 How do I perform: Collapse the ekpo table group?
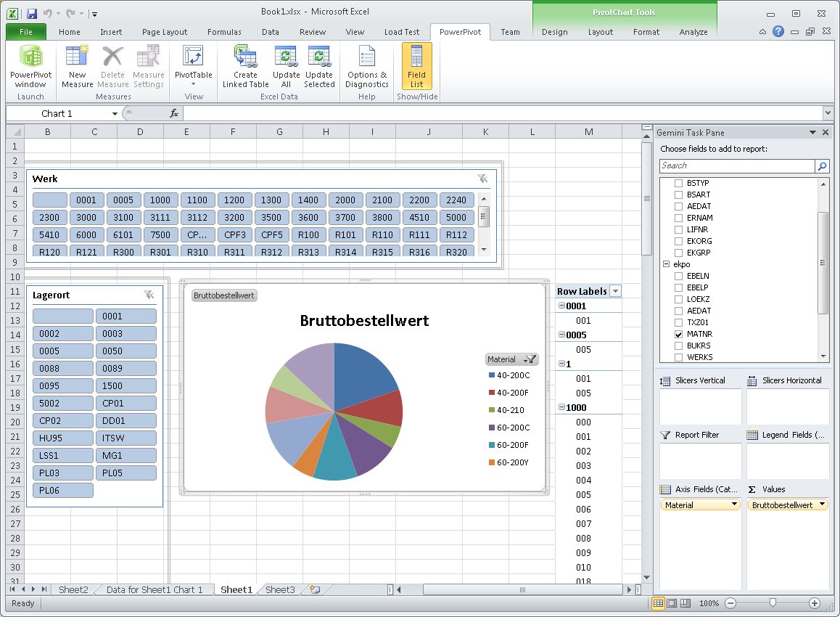[x=665, y=264]
